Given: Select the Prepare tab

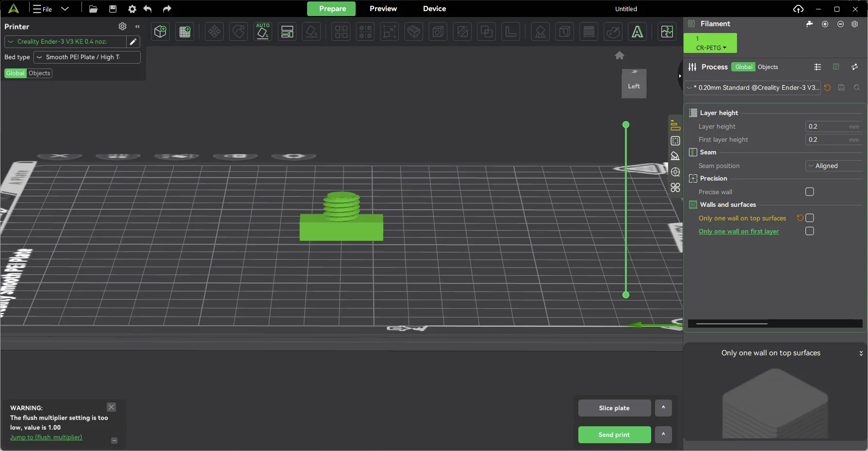Looking at the screenshot, I should point(332,9).
